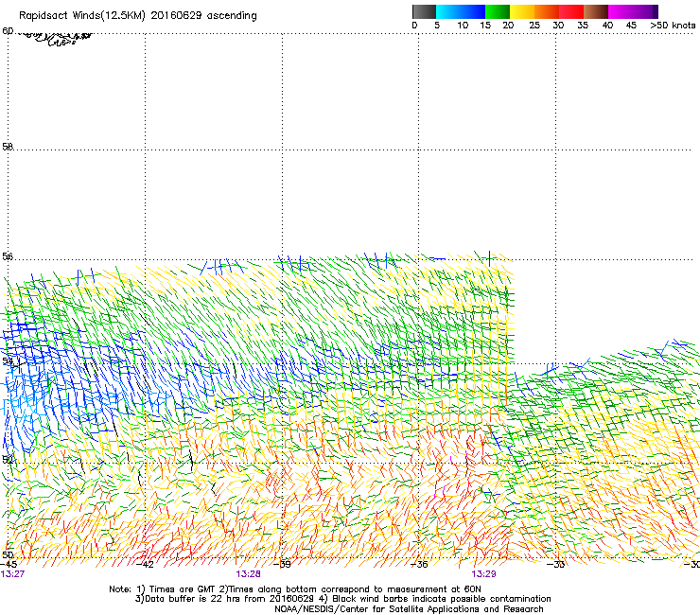Click the purple 45-50 knots legend swatch
The height and width of the screenshot is (615, 700).
click(645, 11)
